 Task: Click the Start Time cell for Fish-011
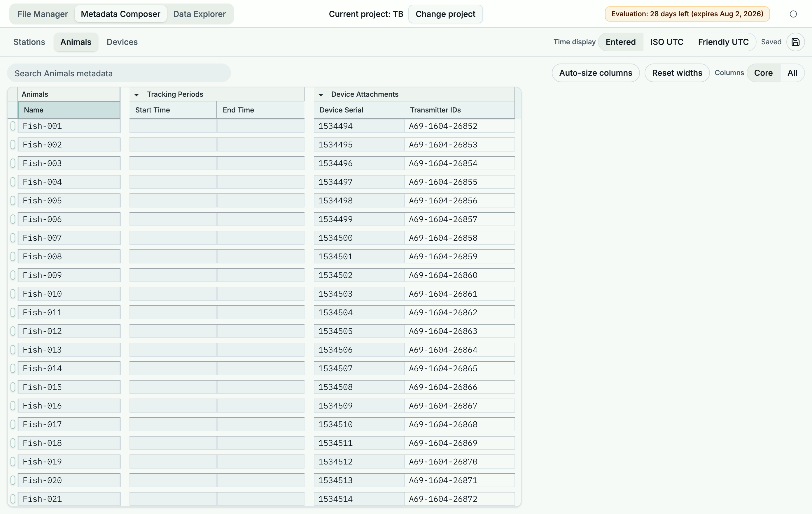point(173,313)
